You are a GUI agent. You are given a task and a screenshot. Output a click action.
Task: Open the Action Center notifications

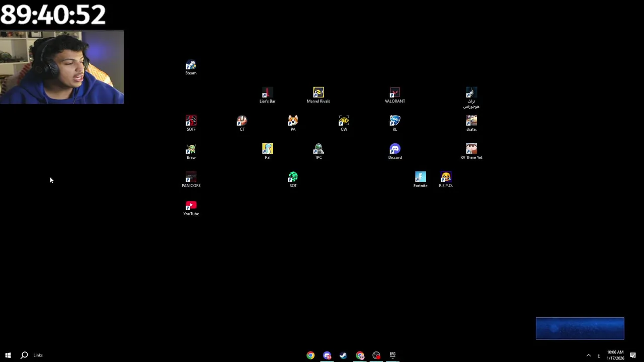pos(633,355)
